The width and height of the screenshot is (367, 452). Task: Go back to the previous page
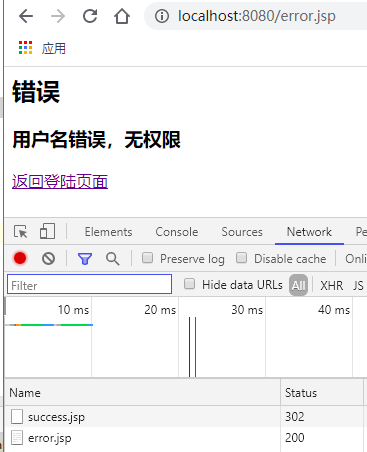click(x=26, y=16)
